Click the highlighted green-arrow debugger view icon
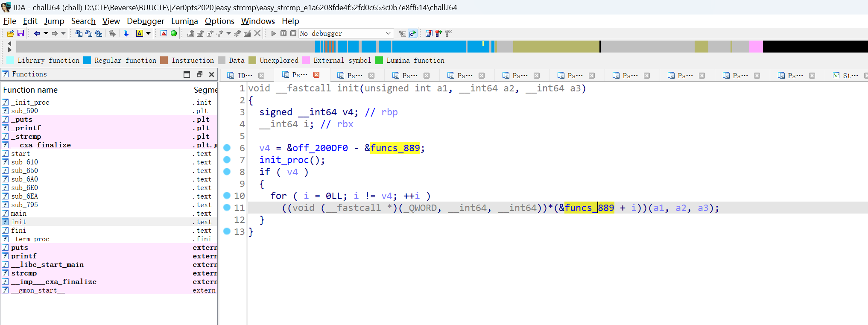 pos(412,33)
